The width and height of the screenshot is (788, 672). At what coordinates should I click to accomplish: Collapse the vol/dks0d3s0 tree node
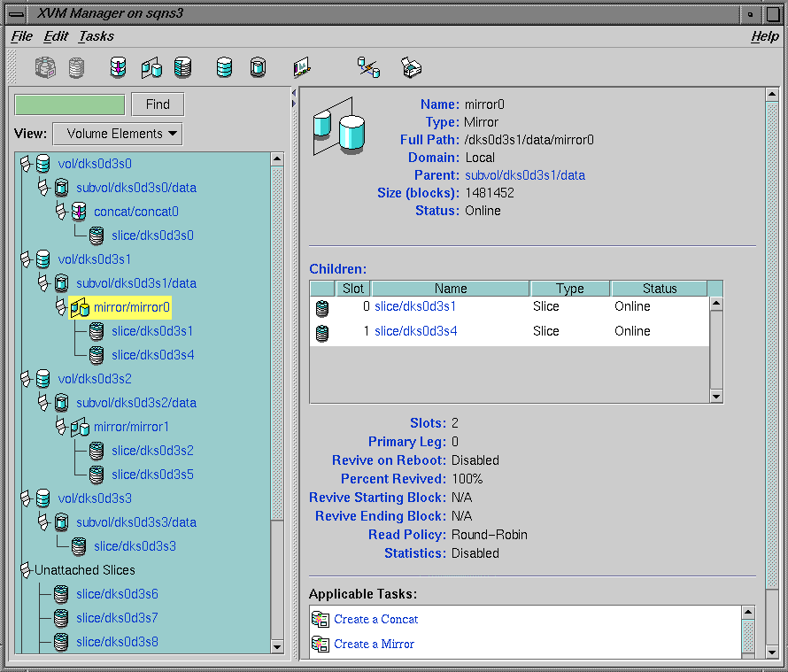(25, 163)
